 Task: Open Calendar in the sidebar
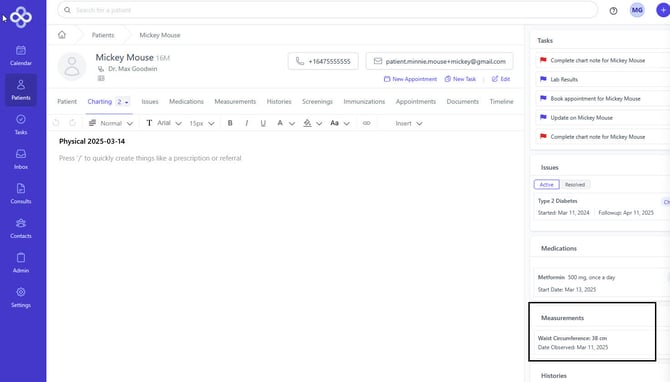[x=21, y=56]
